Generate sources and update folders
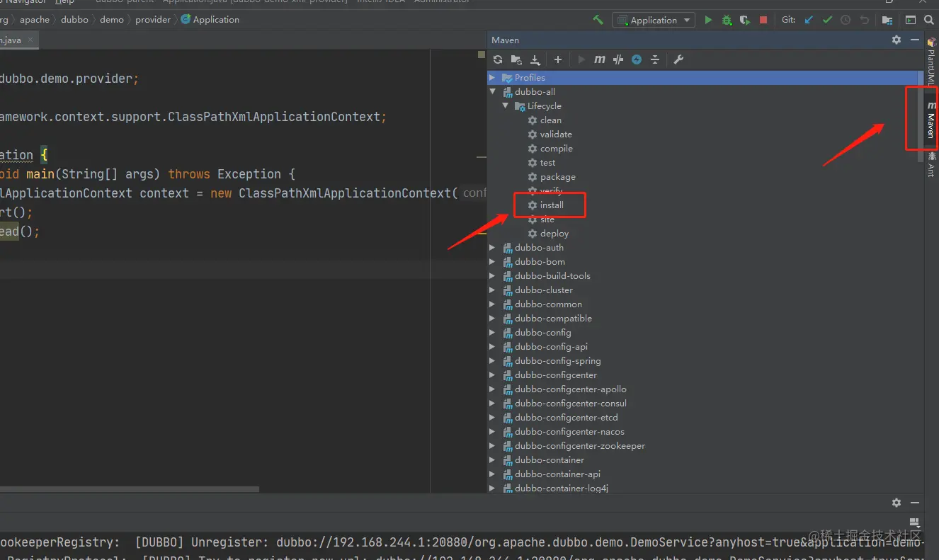 pyautogui.click(x=516, y=59)
